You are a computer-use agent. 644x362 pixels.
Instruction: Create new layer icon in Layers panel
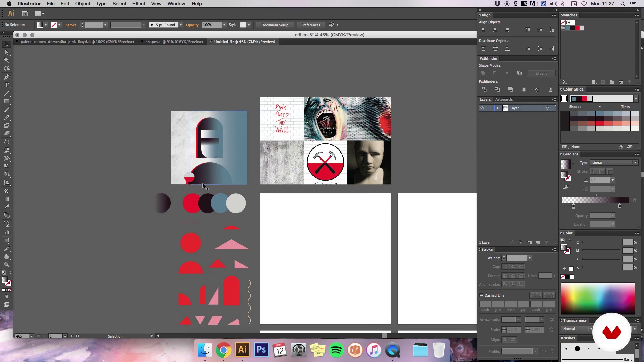[x=538, y=242]
